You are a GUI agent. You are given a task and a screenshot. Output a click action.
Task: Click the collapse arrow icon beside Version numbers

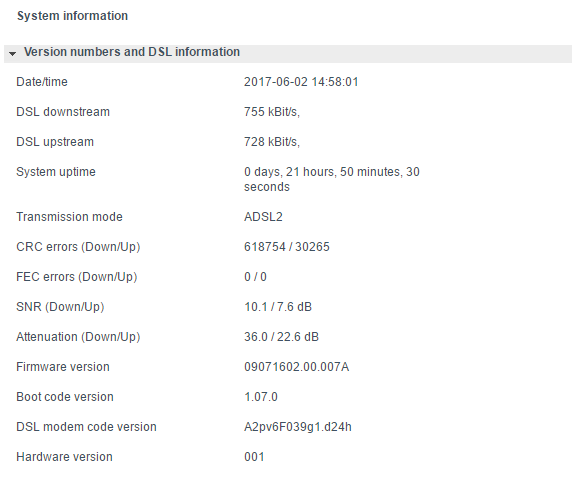point(13,54)
